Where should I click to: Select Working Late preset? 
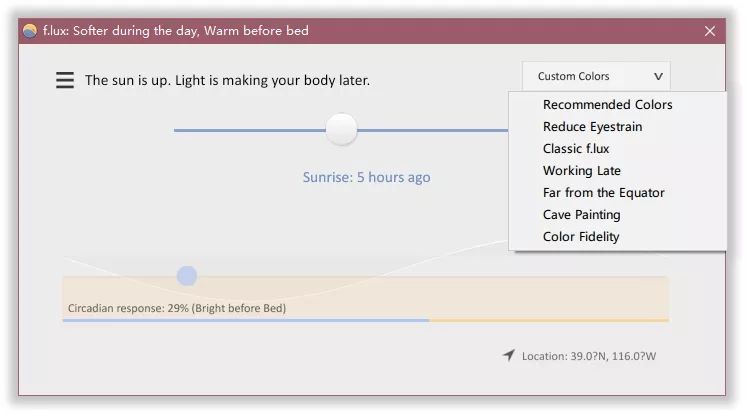581,171
